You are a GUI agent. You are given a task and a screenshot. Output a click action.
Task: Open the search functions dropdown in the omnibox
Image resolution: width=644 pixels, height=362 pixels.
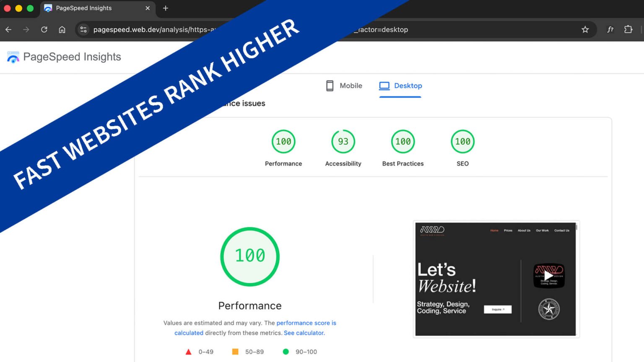610,29
